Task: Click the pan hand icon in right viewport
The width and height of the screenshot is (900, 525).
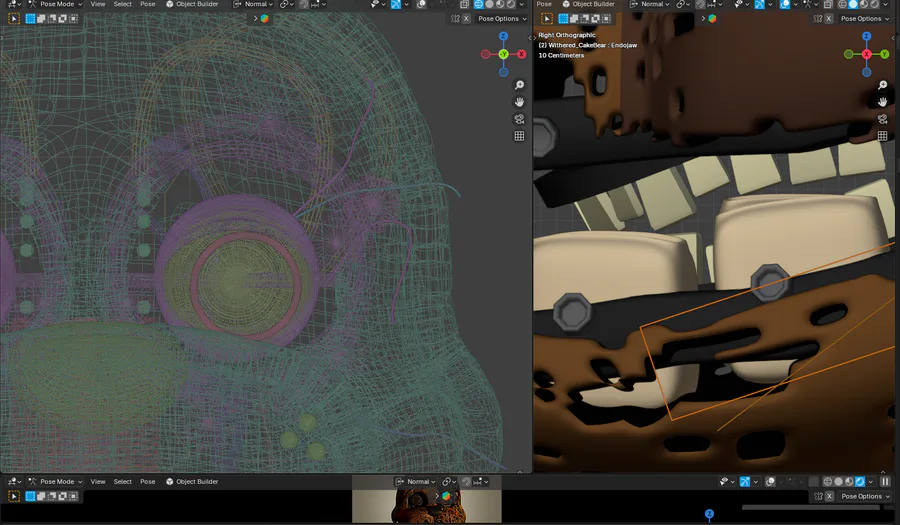Action: [x=882, y=102]
